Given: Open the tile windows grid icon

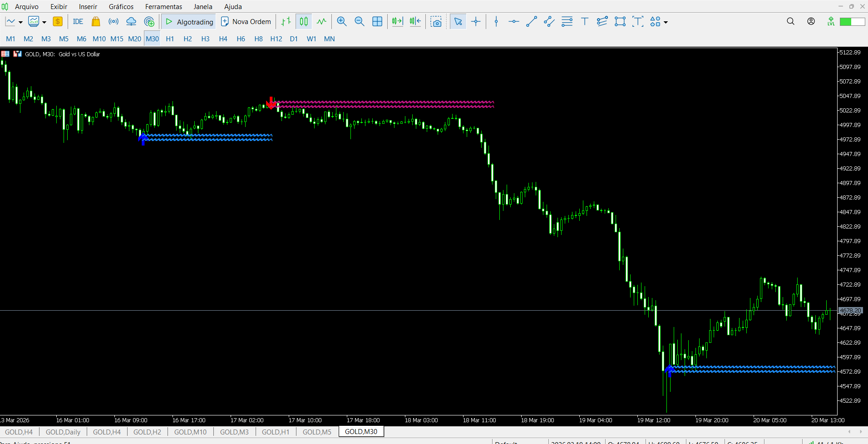Looking at the screenshot, I should tap(377, 22).
